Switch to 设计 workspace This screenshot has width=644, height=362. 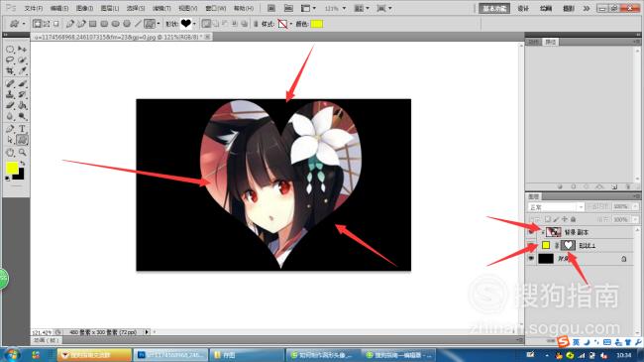[x=523, y=8]
